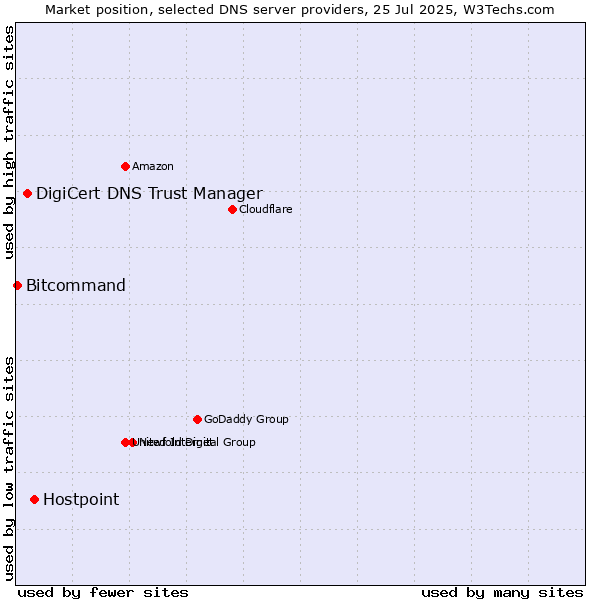The width and height of the screenshot is (600, 600).
Task: Select the Hostpoint red marker
Action: (34, 500)
